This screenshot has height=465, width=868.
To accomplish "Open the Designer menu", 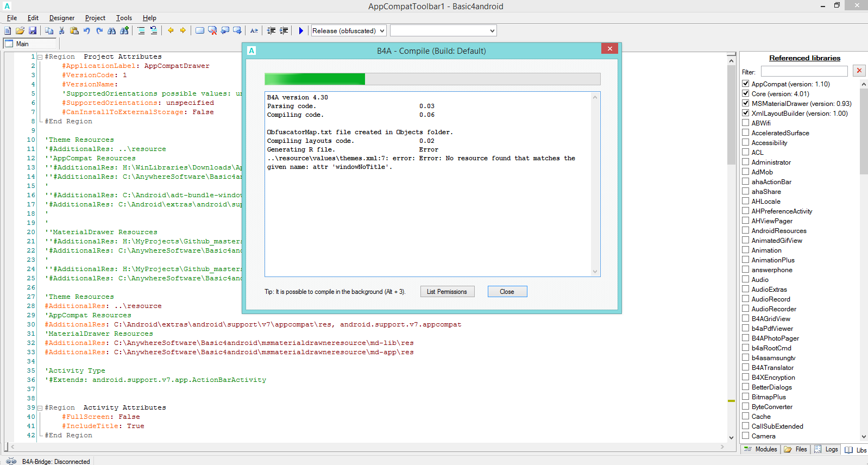I will [x=62, y=18].
